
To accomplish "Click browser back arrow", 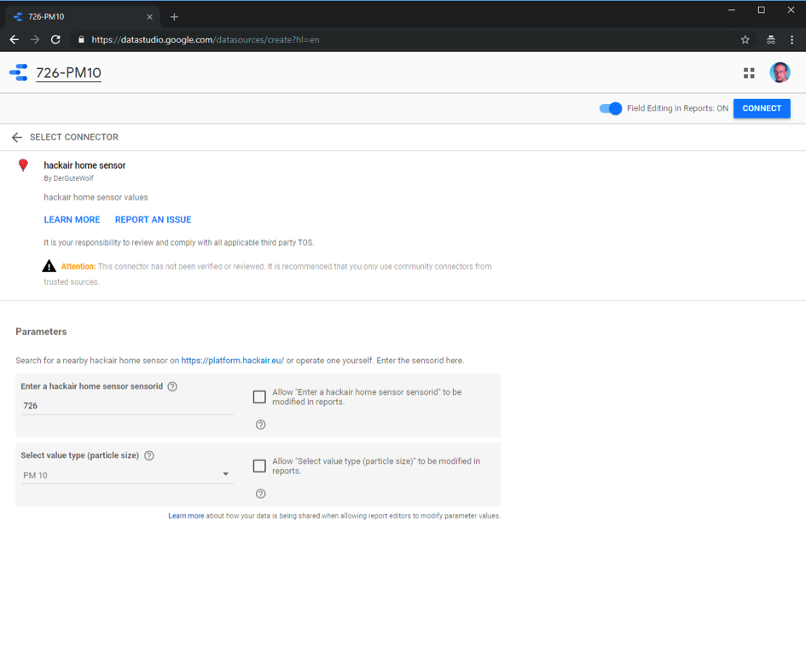I will (x=14, y=39).
